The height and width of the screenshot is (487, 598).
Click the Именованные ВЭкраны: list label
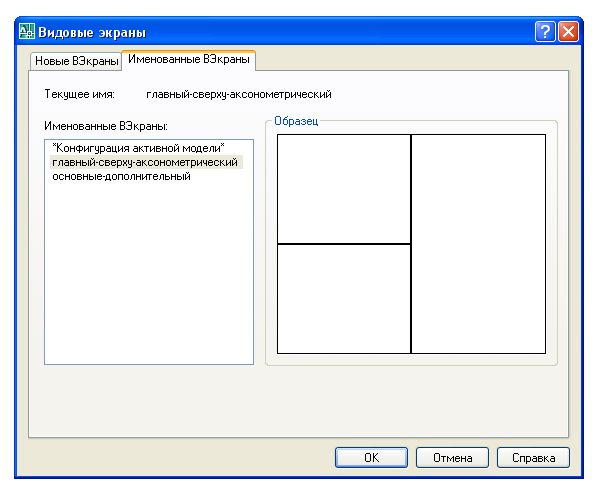coord(106,125)
